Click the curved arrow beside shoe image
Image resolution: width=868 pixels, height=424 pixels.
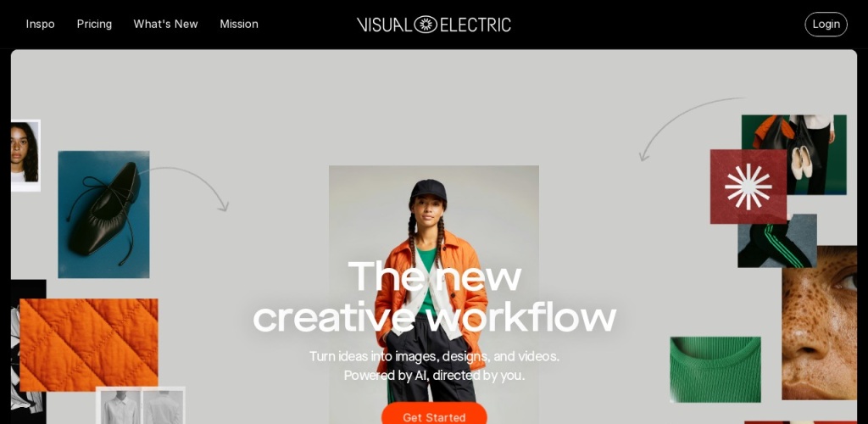pos(186,188)
